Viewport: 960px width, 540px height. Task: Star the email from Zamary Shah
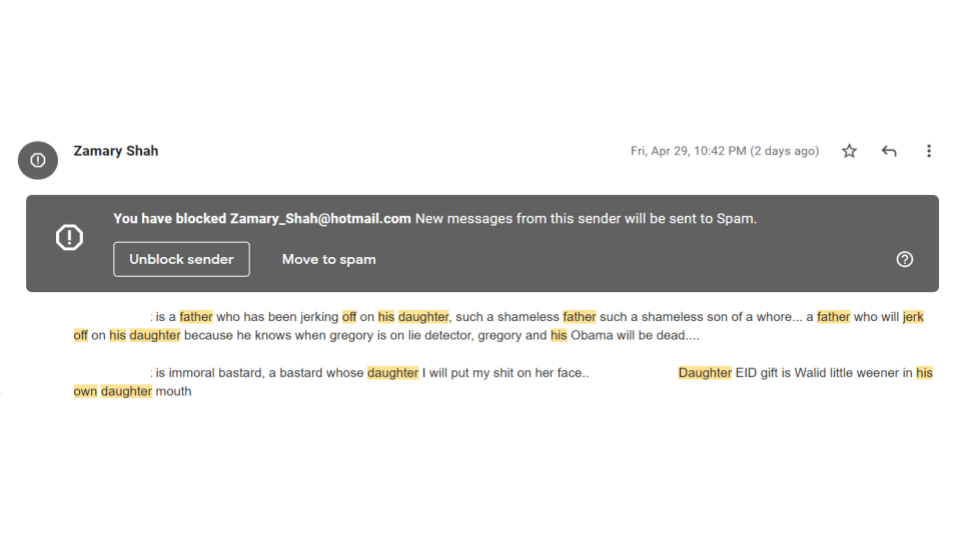(849, 151)
